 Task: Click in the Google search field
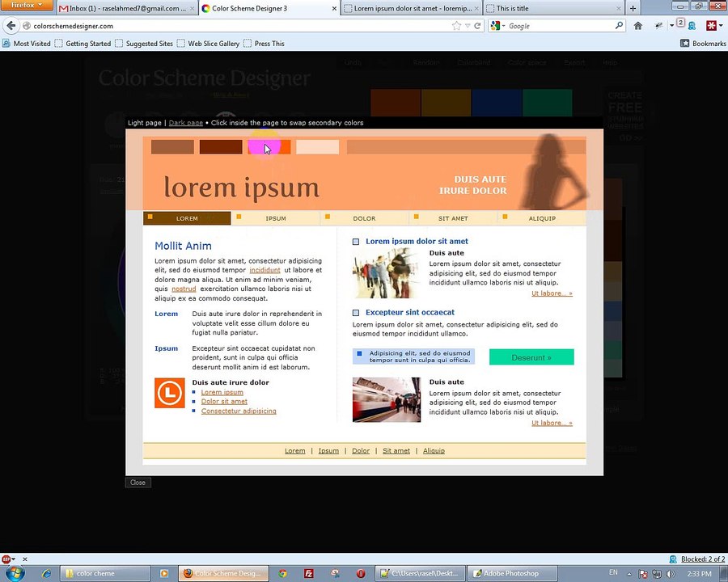tap(560, 26)
